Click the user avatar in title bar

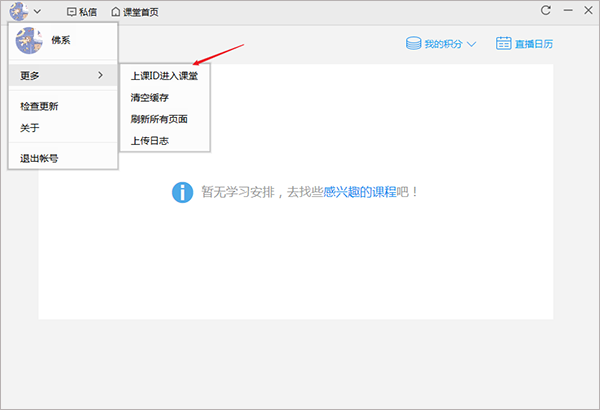19,11
